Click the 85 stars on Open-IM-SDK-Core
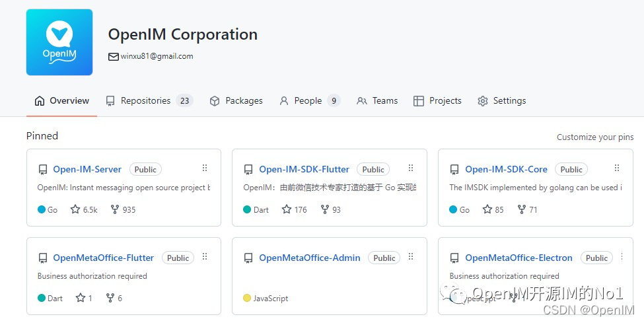Viewport: 644px width, 323px height. click(x=493, y=209)
